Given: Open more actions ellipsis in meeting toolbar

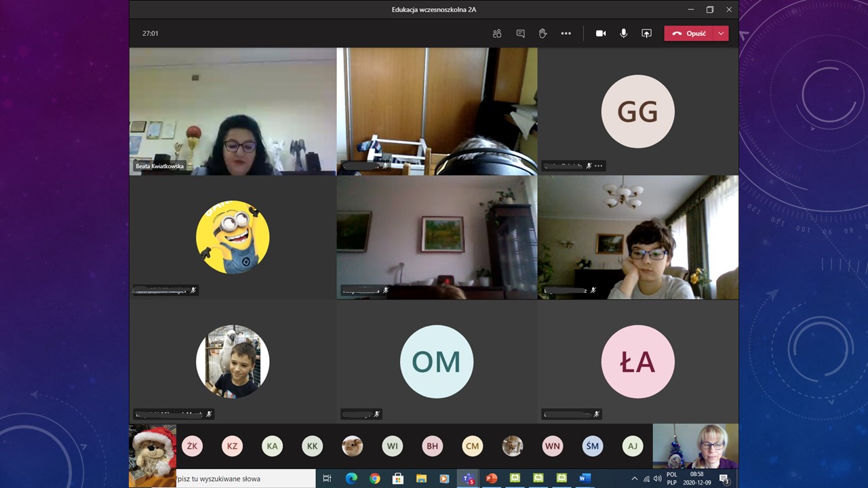Looking at the screenshot, I should (x=566, y=33).
